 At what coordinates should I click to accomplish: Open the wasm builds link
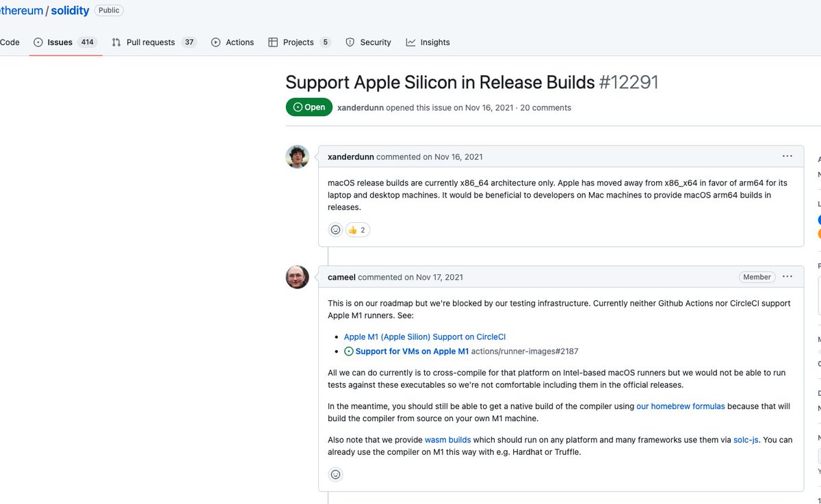[447, 439]
